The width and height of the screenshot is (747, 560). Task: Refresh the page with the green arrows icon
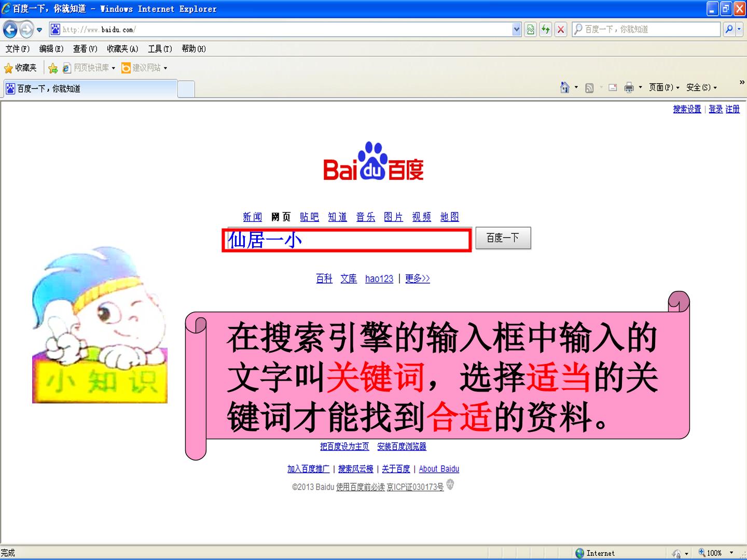pos(545,30)
